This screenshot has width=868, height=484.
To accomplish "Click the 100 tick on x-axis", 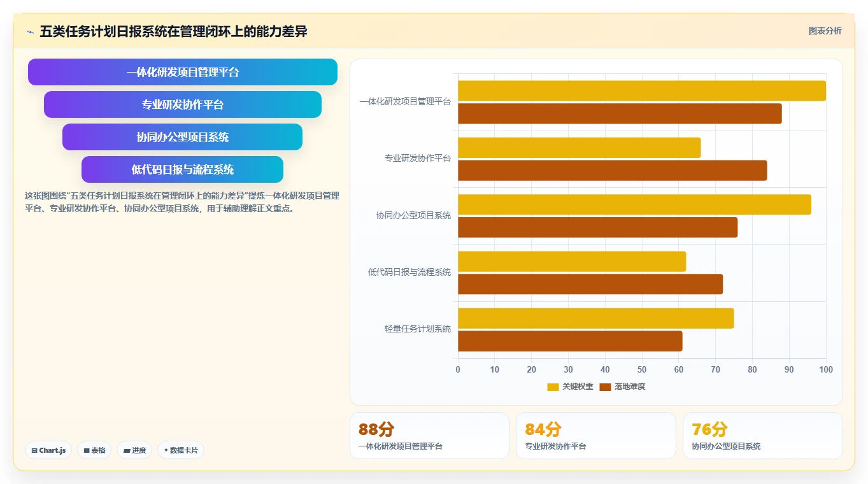I will 826,369.
